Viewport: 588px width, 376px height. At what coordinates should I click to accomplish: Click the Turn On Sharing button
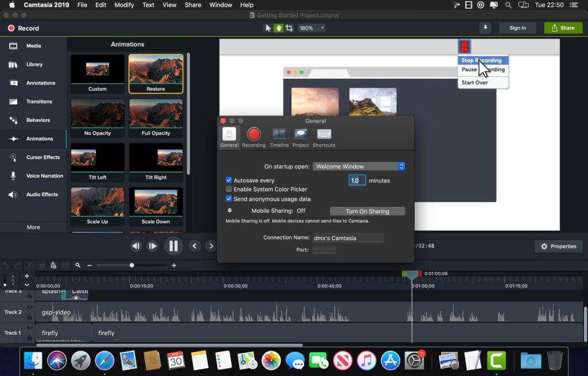click(367, 211)
